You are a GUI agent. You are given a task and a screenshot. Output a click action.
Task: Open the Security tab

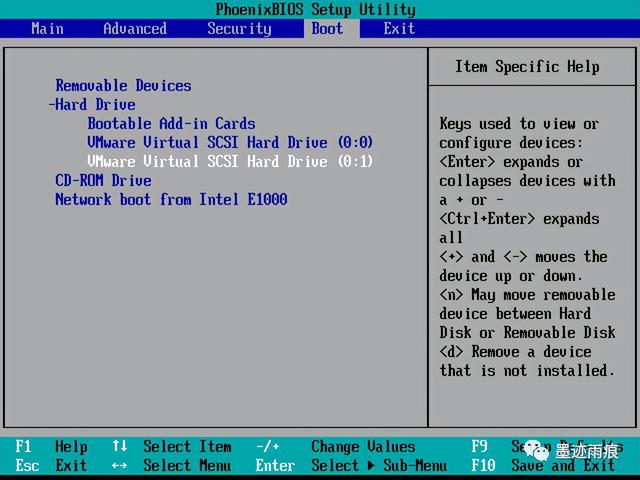pos(239,29)
